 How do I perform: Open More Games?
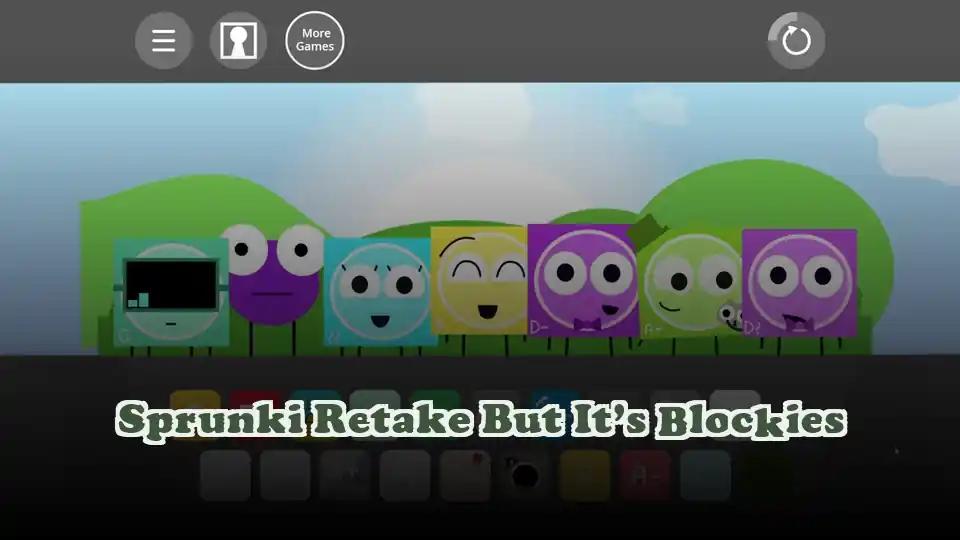[315, 40]
